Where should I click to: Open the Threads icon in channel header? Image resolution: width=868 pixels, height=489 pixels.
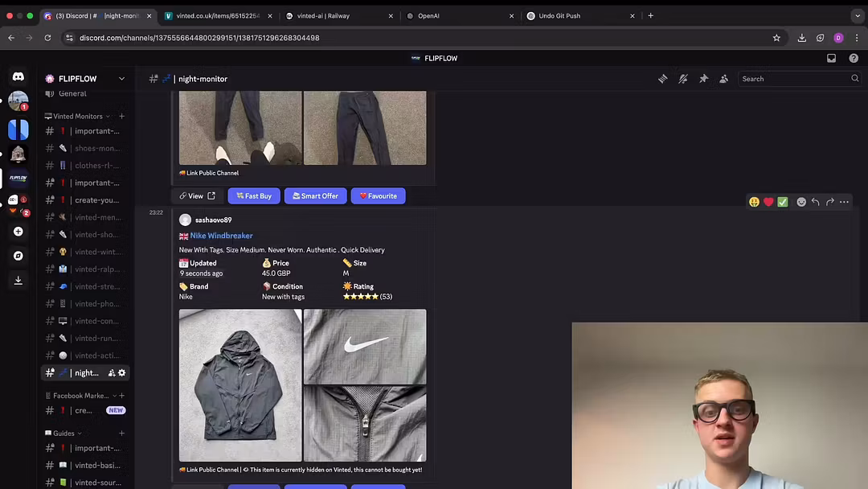pyautogui.click(x=663, y=79)
